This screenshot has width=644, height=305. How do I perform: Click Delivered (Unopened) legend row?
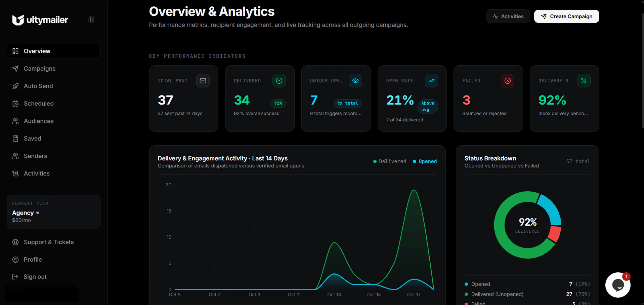(527, 294)
